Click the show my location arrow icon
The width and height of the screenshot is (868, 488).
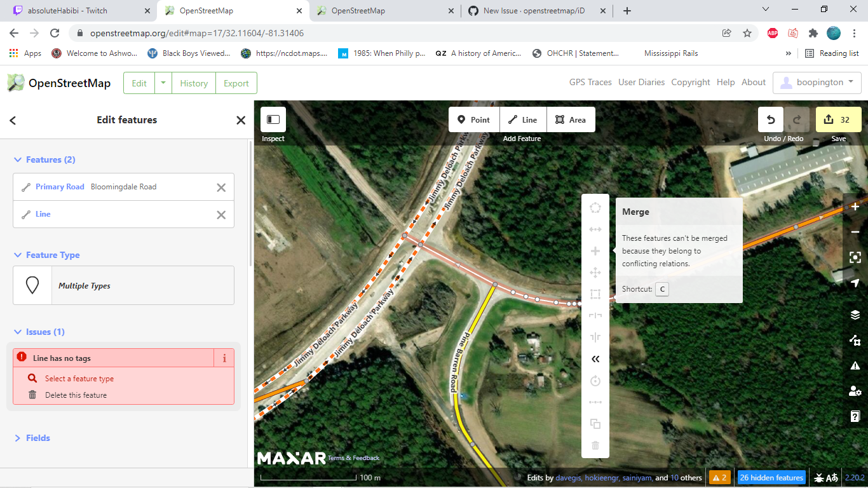[855, 283]
